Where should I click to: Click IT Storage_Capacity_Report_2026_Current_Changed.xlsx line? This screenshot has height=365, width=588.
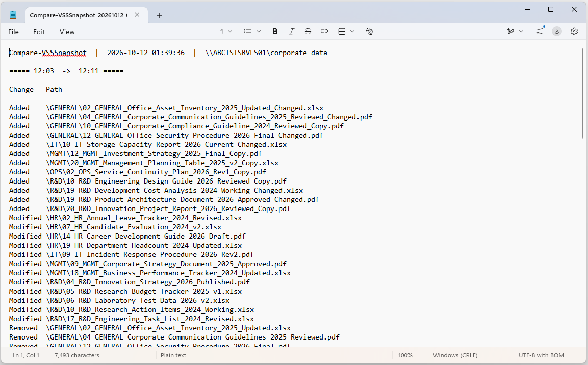click(148, 145)
